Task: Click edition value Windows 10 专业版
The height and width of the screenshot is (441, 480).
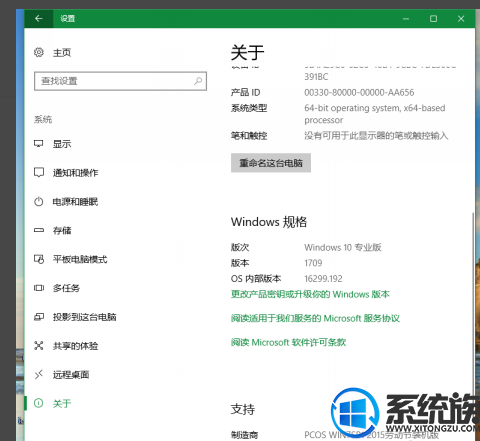Action: (x=343, y=247)
